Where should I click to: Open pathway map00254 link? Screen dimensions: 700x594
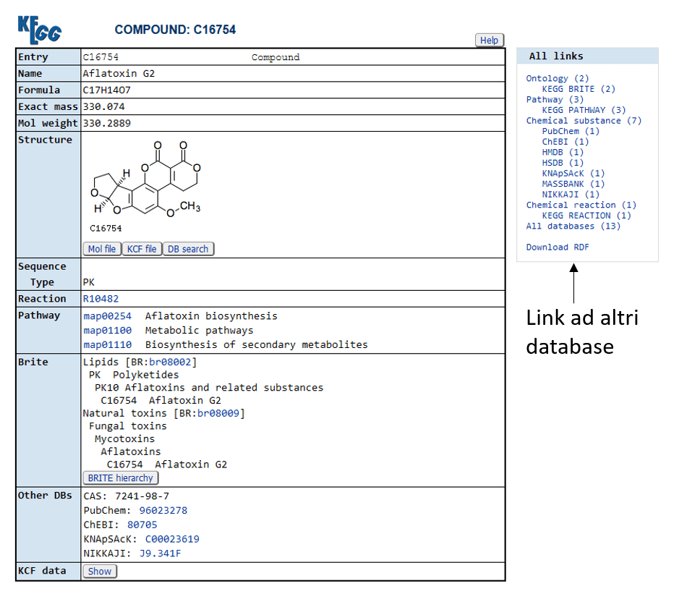107,316
